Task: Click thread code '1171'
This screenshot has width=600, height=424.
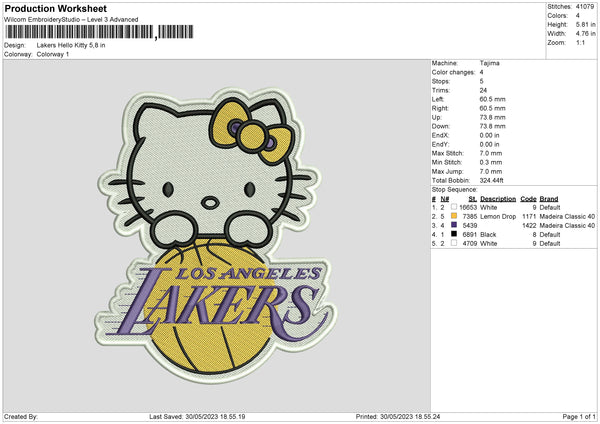Action: (529, 217)
